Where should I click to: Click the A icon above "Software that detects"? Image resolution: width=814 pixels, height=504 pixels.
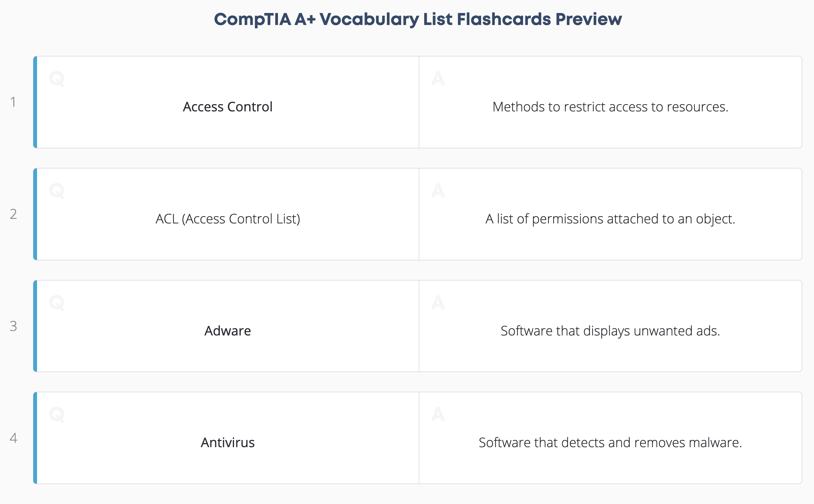438,414
